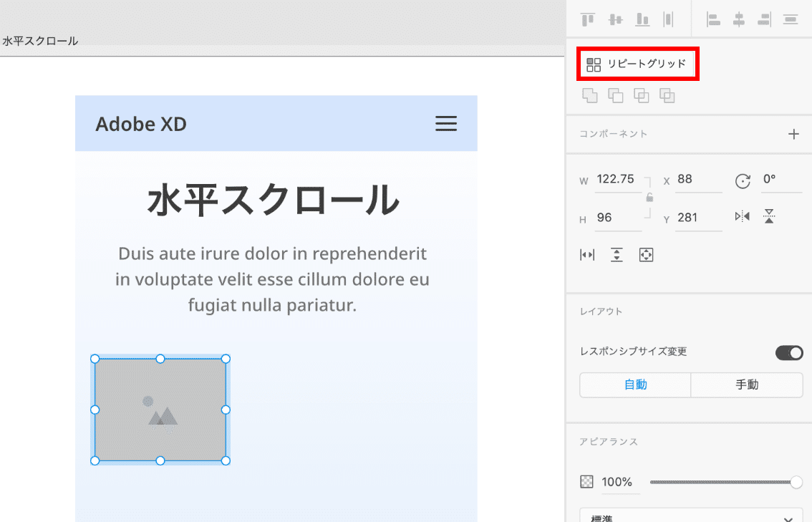
Task: Click the top-left handle of the selected image
Action: pos(95,359)
